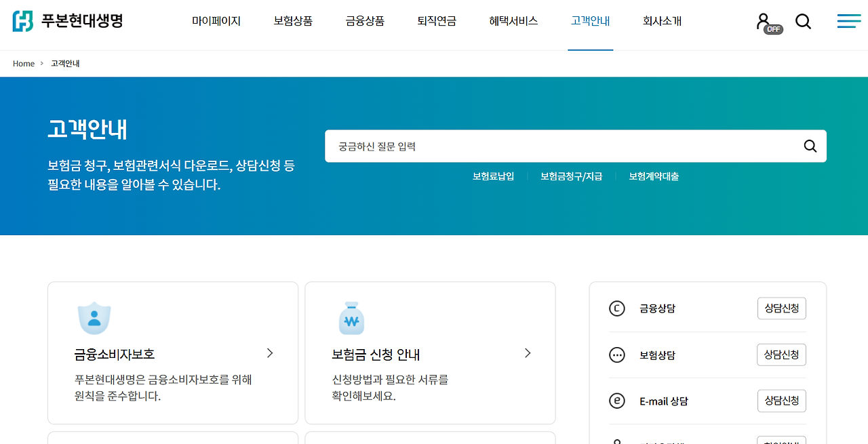Click 보험상담 label text
868x444 pixels.
657,355
